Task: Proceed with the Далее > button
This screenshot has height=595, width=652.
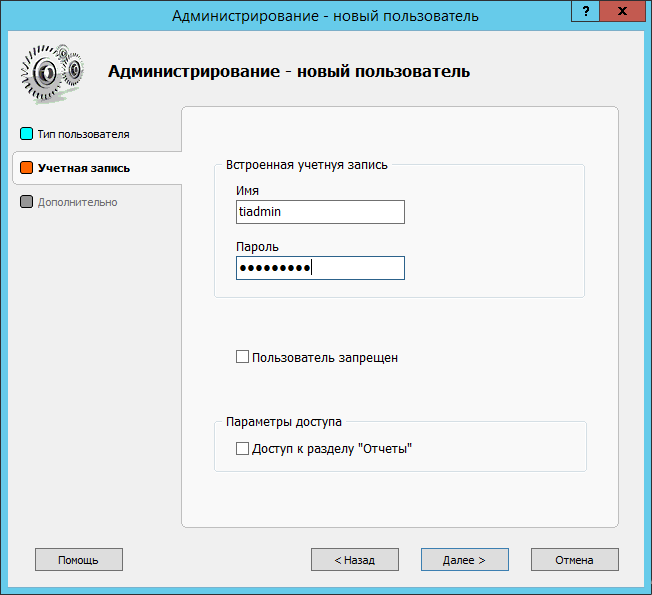Action: (464, 560)
